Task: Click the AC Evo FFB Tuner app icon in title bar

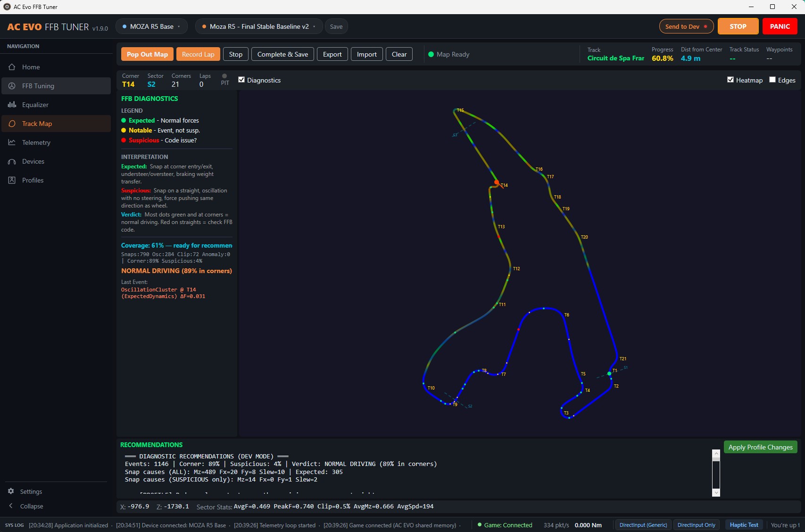Action: click(7, 7)
